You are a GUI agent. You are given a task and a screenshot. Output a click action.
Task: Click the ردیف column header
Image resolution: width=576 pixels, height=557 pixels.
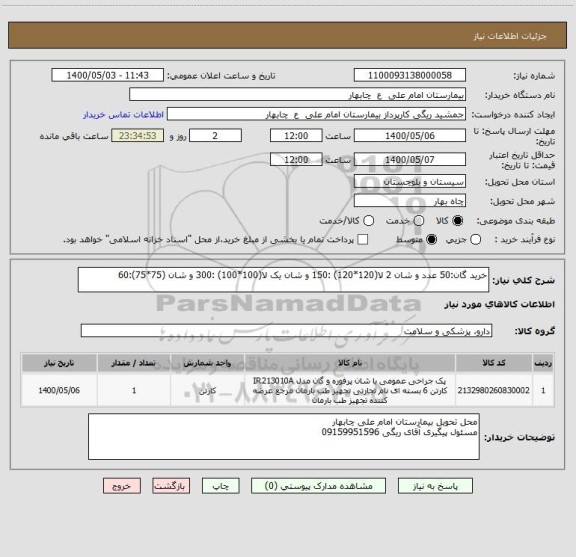point(543,363)
